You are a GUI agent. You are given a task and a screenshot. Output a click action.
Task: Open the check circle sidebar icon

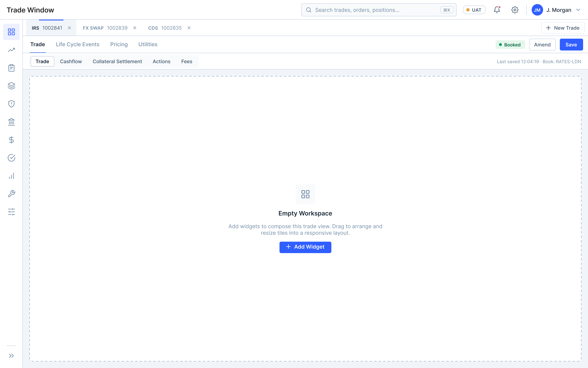[x=11, y=158]
